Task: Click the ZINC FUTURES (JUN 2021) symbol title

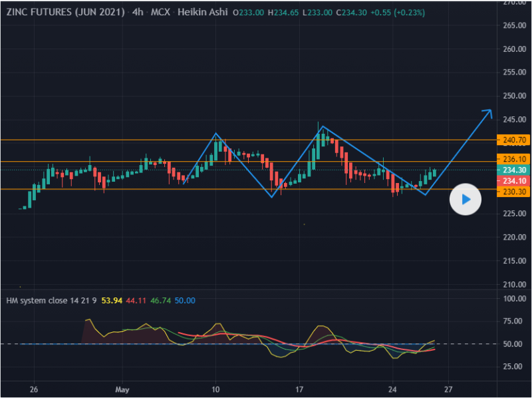Action: 65,13
